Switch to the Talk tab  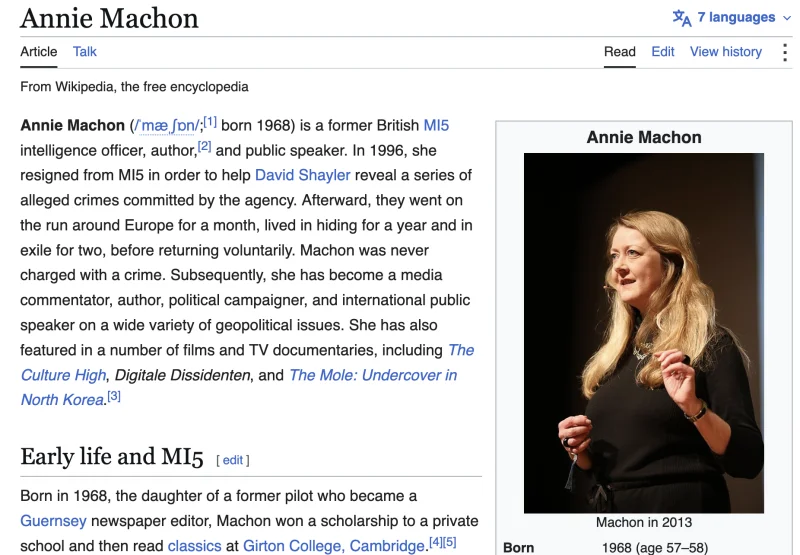(85, 52)
